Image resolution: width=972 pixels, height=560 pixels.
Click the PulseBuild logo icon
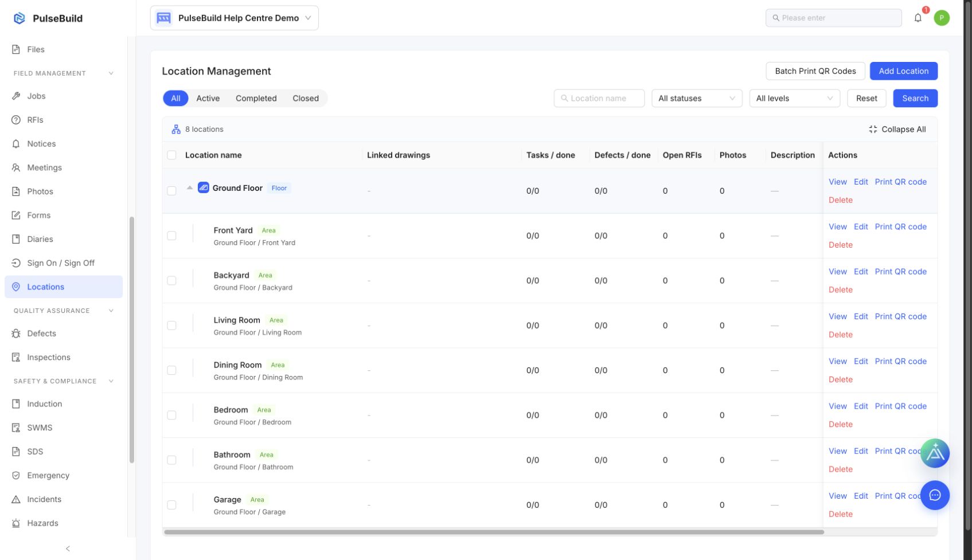coord(19,18)
